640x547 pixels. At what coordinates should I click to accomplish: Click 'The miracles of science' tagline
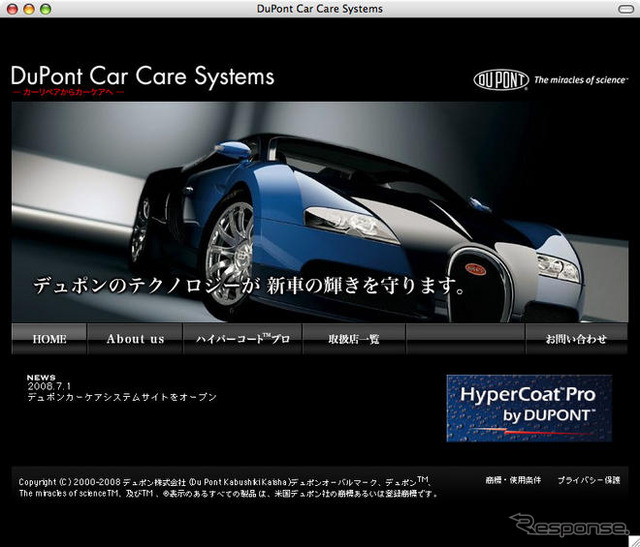point(581,80)
